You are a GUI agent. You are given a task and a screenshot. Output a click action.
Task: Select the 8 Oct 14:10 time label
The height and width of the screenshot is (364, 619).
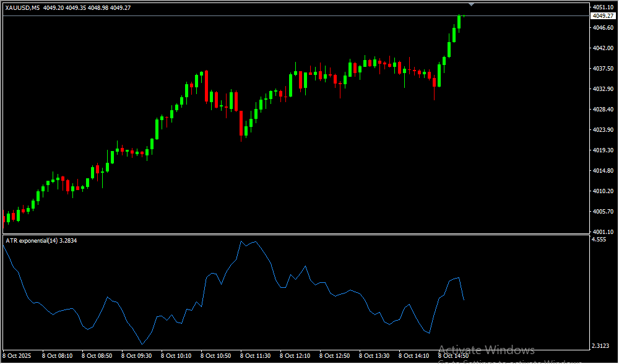[413, 356]
